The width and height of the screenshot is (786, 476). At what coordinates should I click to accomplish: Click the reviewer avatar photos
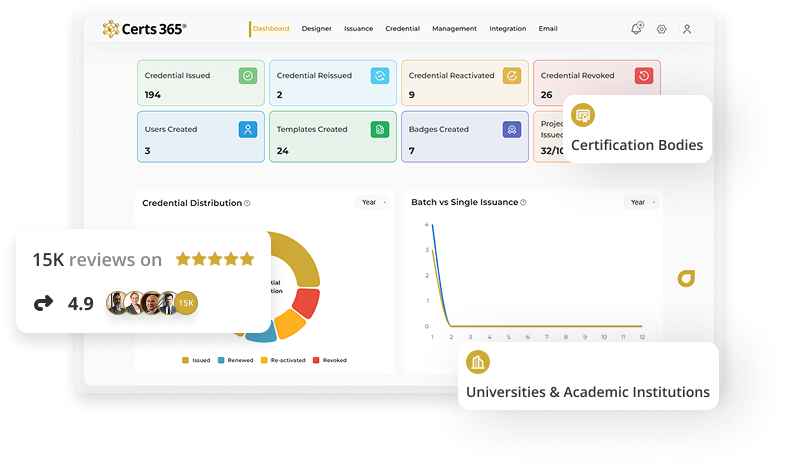(143, 303)
